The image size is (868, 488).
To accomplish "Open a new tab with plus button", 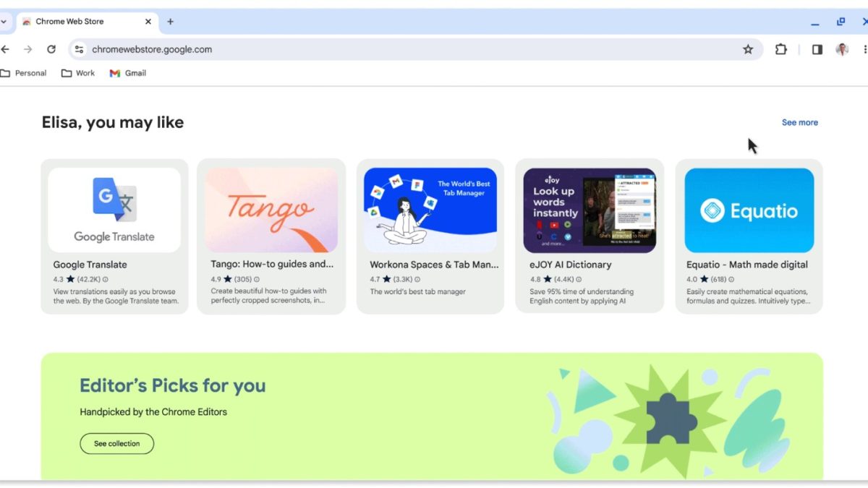I will click(171, 22).
